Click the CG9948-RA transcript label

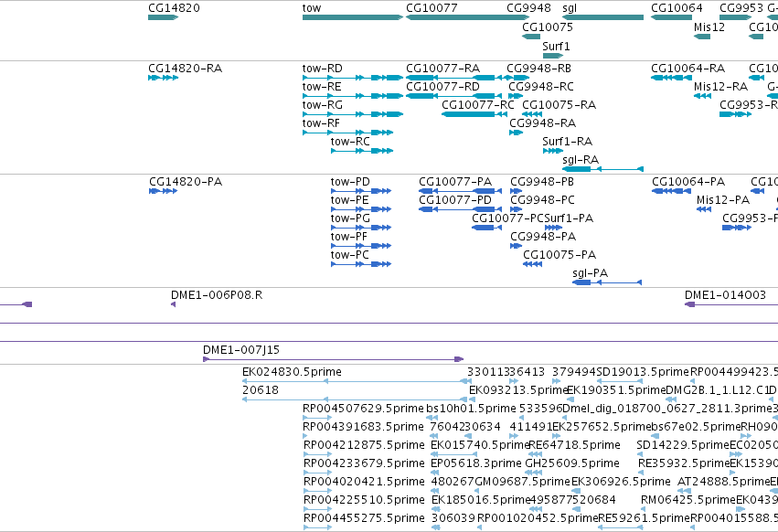coord(542,123)
